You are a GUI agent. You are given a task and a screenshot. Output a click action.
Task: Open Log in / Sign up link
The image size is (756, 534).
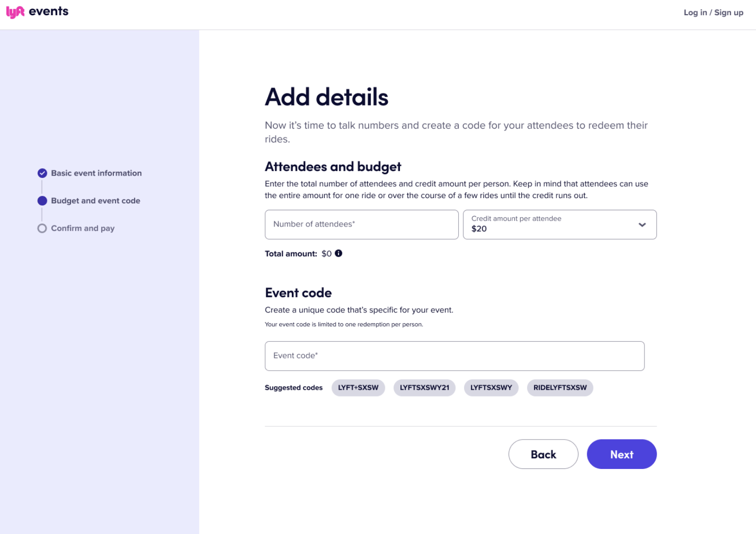coord(713,13)
